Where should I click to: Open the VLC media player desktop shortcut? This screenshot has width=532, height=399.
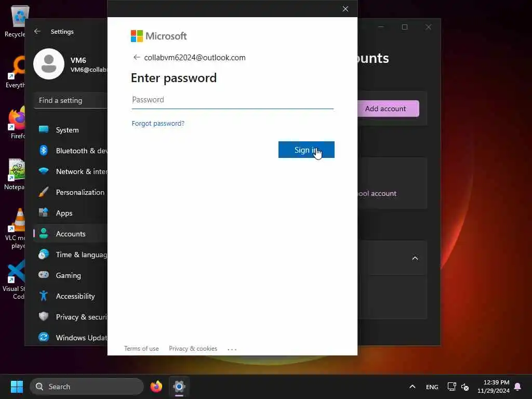16,228
